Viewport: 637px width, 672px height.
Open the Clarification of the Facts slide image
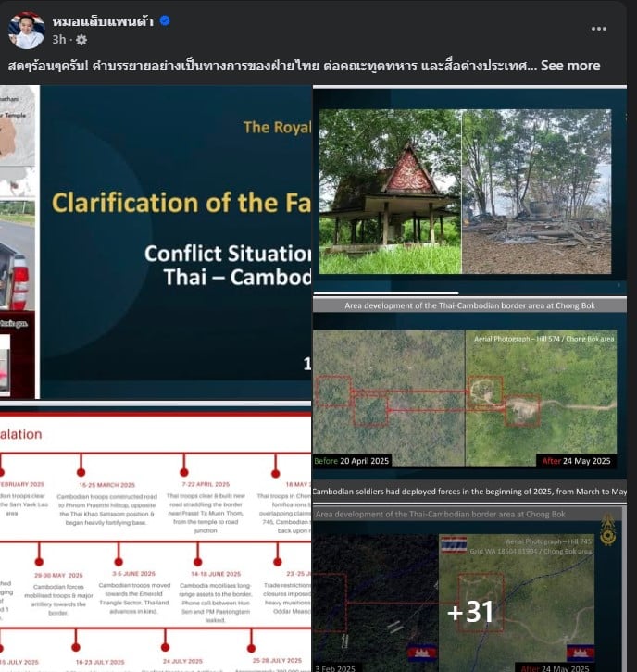pos(156,243)
